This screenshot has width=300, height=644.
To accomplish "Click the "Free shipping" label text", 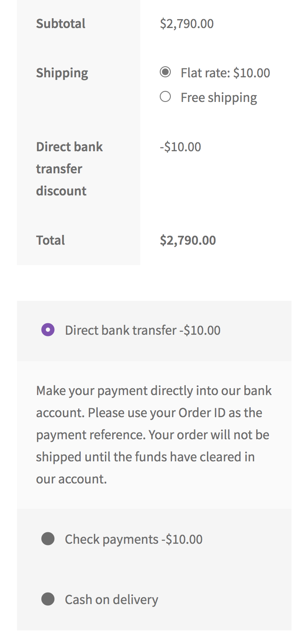I will [x=219, y=97].
